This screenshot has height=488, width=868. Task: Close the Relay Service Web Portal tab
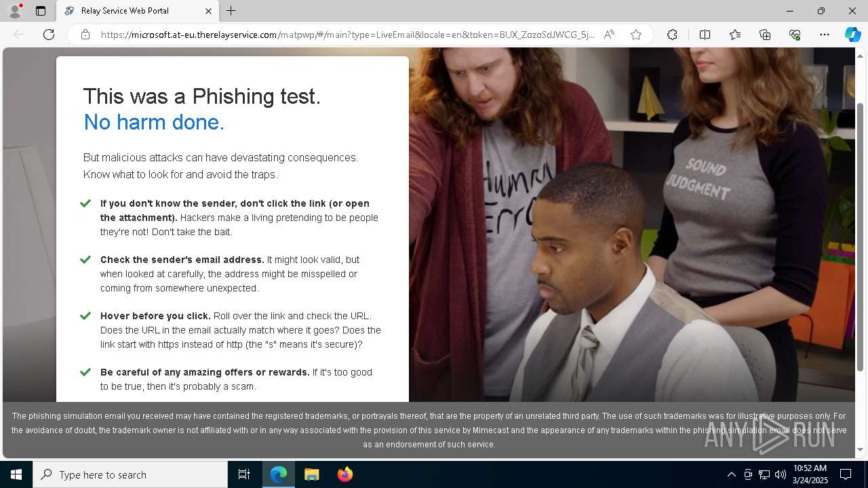coord(208,11)
